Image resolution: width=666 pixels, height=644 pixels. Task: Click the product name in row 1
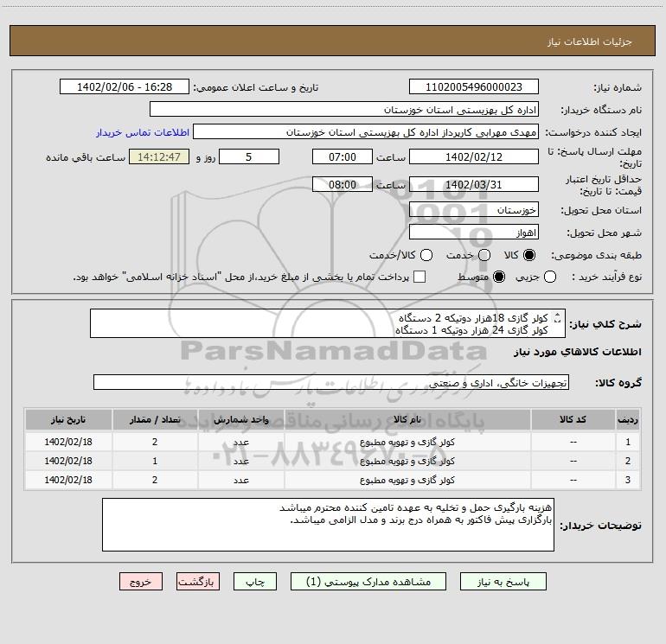tap(407, 442)
